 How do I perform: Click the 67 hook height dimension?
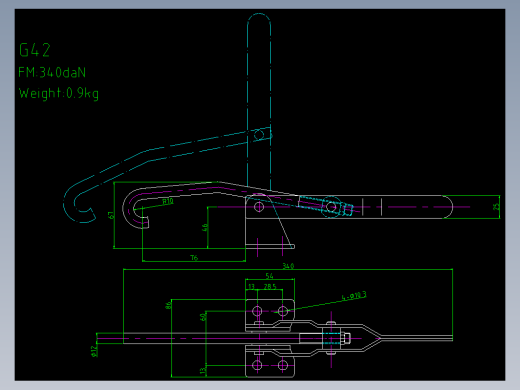pos(111,215)
